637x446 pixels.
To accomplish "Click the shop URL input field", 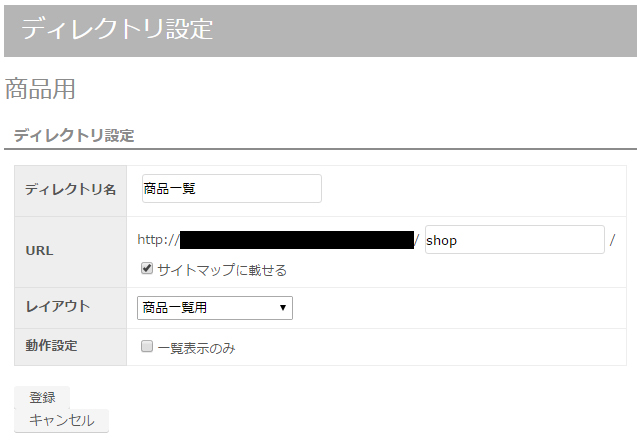I will coord(515,240).
